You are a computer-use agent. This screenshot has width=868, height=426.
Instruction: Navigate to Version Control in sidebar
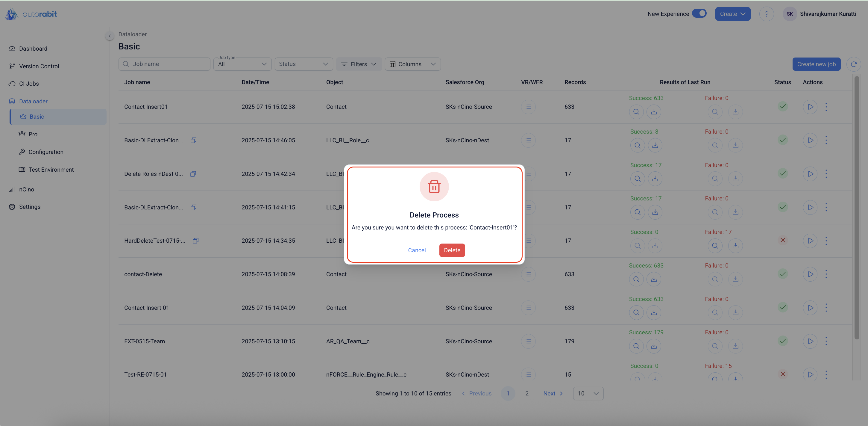[x=39, y=66]
